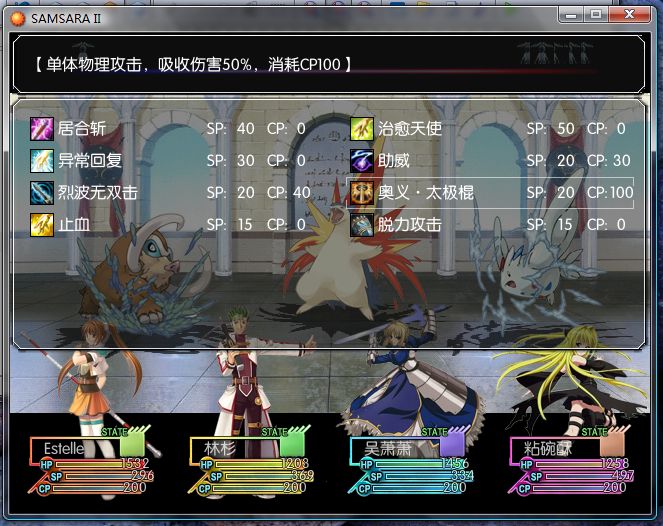Screen dimensions: 663x526
Task: Select the 居合斩 skill icon
Action: [42, 129]
